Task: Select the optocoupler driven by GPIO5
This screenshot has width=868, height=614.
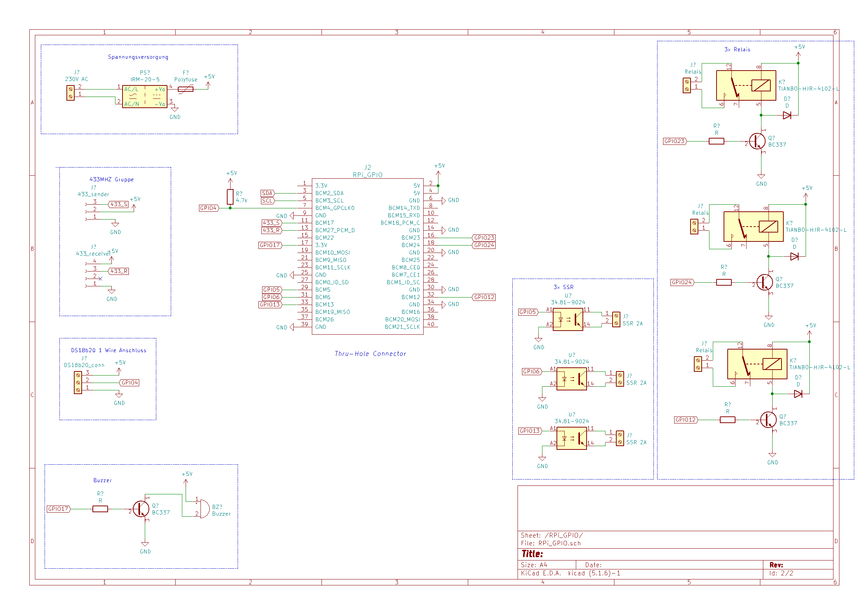Action: tap(567, 320)
